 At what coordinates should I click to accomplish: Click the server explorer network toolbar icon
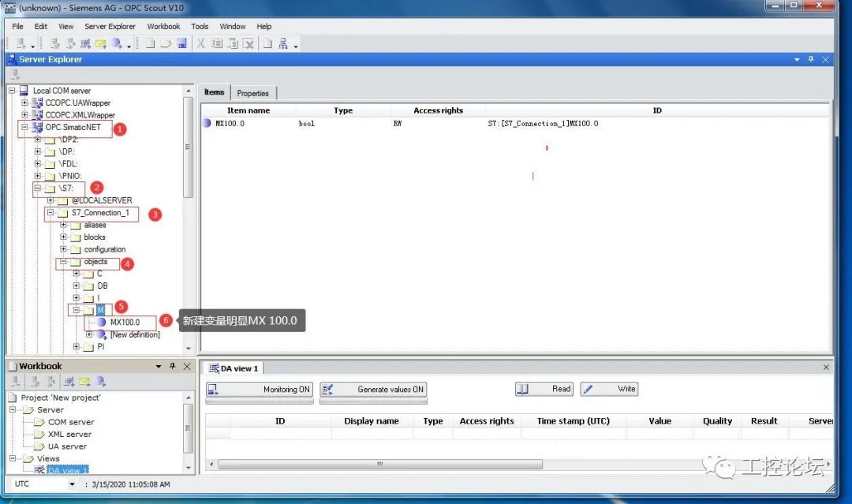coord(283,43)
